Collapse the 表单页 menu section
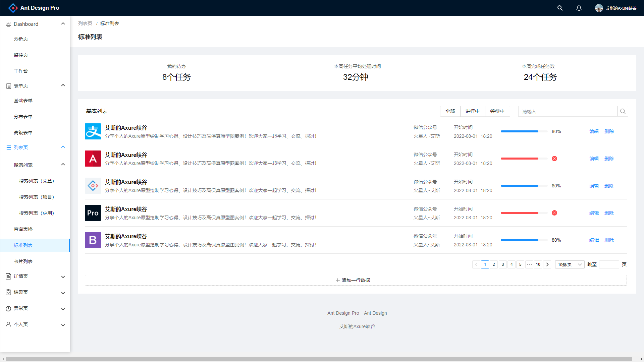644x362 pixels. point(63,85)
